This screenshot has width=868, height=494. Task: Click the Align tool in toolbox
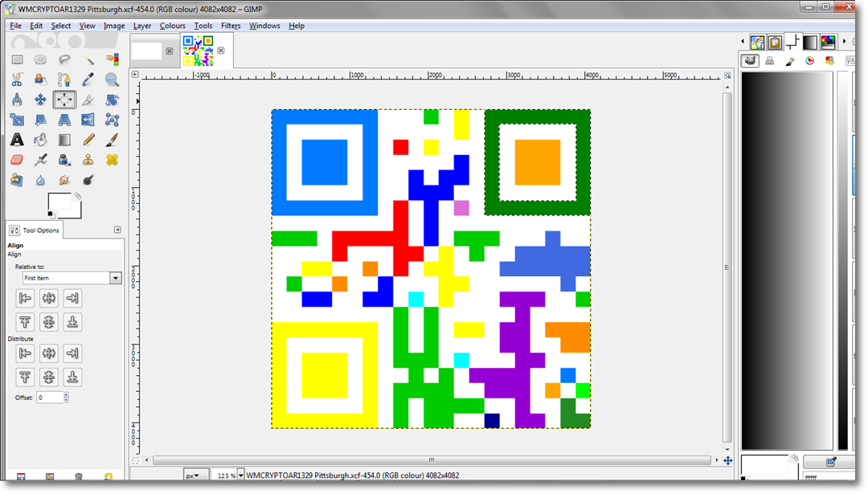pyautogui.click(x=64, y=100)
